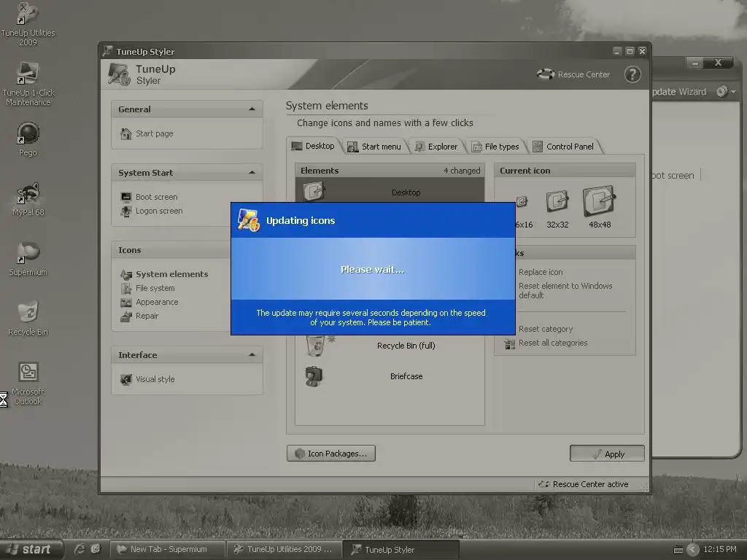Collapse the Interface panel

point(252,355)
